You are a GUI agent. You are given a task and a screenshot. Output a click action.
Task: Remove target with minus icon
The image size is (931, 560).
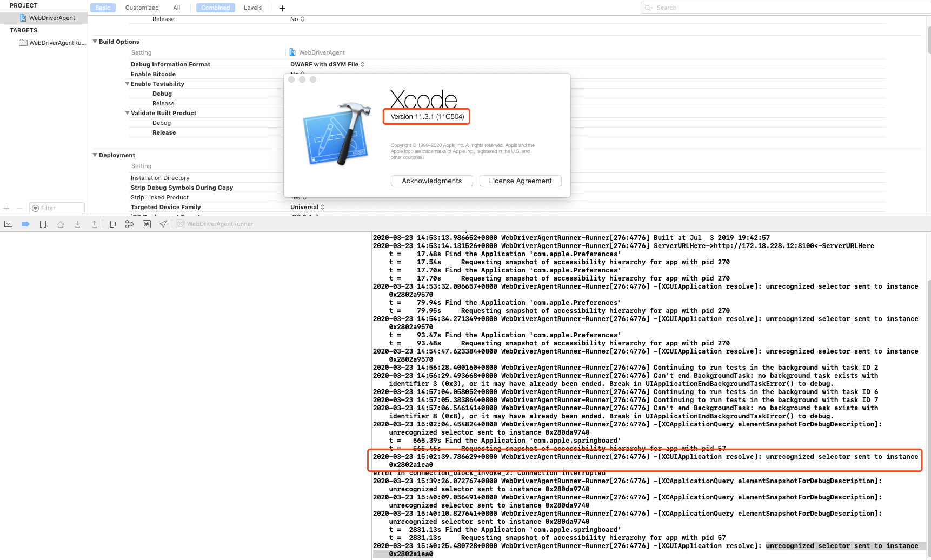click(19, 208)
